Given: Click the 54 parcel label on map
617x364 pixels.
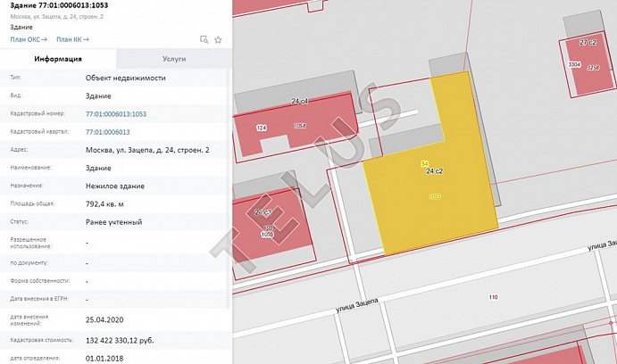Looking at the screenshot, I should [x=425, y=164].
